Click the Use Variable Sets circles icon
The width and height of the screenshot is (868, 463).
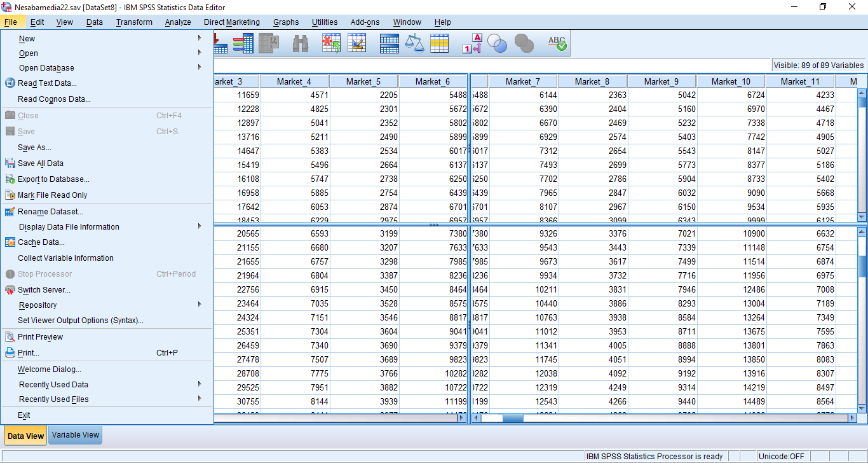498,43
